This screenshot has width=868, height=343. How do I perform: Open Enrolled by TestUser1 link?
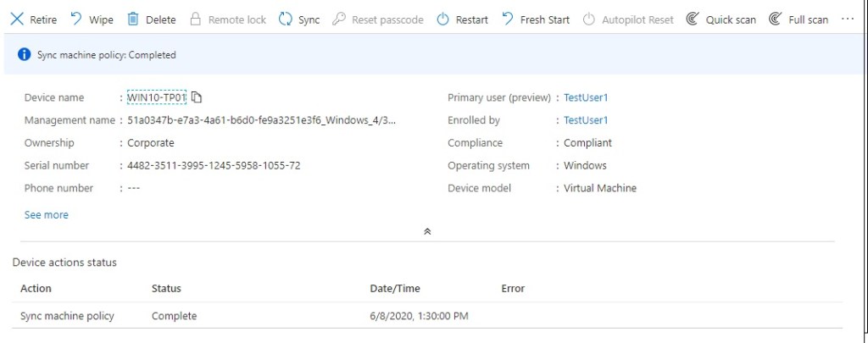tap(586, 120)
